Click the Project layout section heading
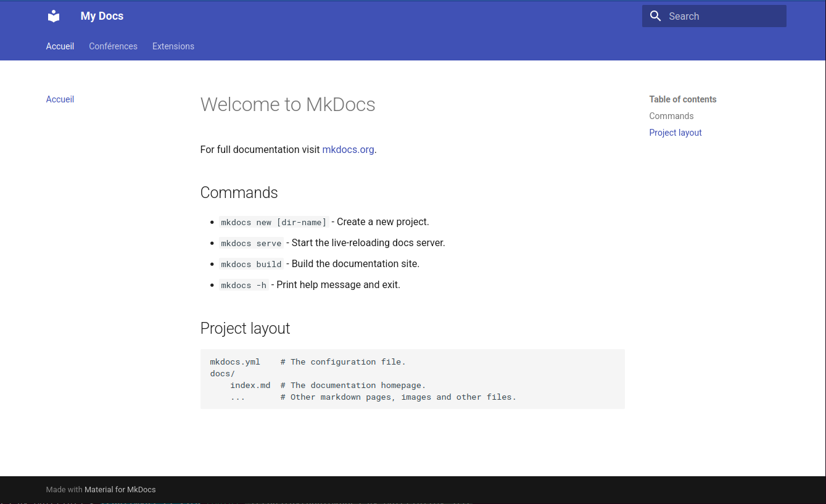 [x=245, y=328]
